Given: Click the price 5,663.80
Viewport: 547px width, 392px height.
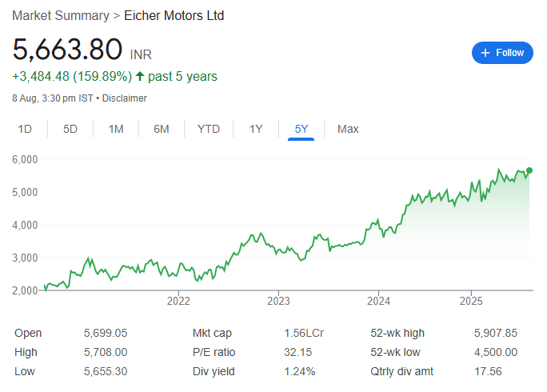Looking at the screenshot, I should [x=67, y=50].
